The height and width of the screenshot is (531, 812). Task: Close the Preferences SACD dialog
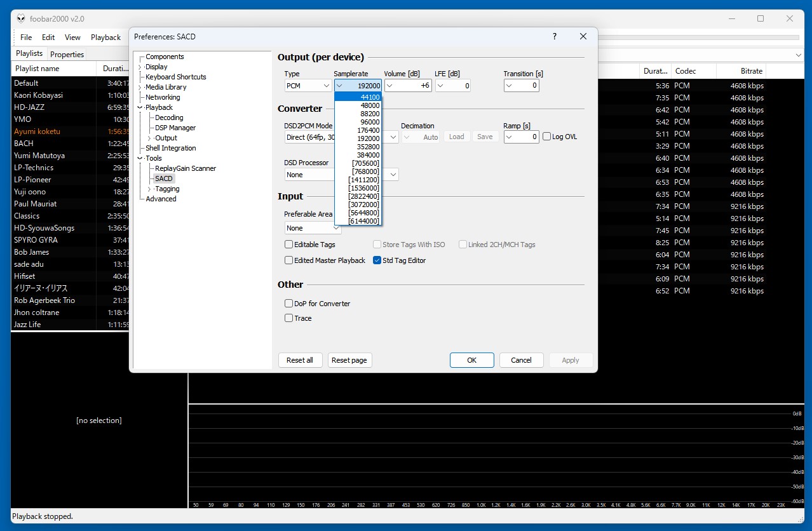click(583, 36)
